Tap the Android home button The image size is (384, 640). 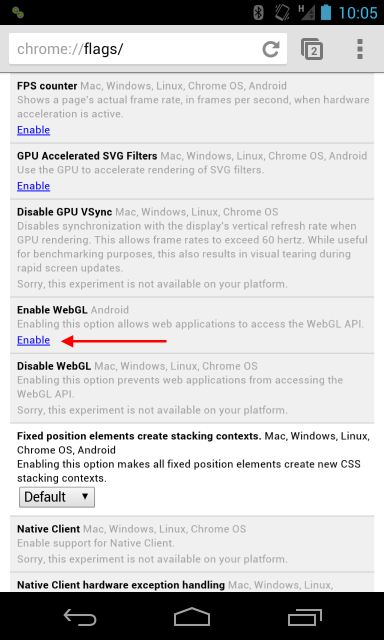[x=192, y=617]
